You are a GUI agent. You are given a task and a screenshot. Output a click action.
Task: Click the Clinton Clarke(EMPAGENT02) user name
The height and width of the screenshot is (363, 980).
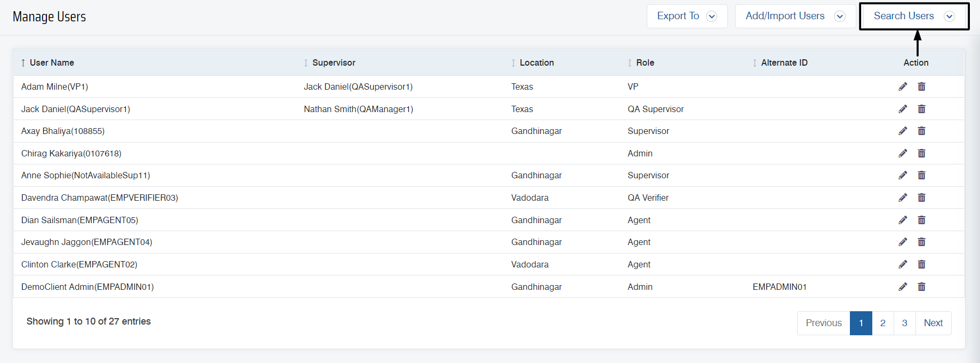[x=79, y=264]
